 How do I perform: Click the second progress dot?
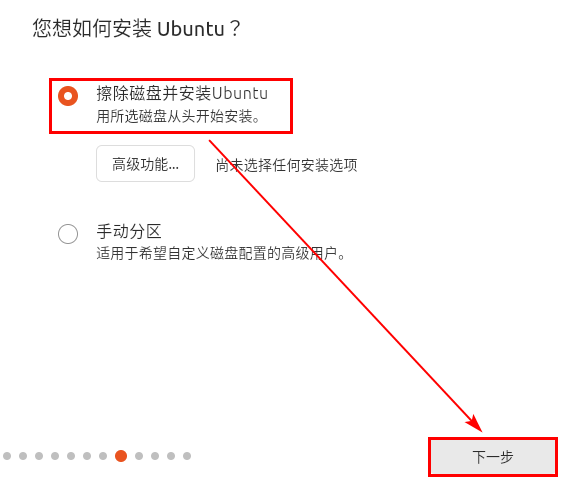23,456
